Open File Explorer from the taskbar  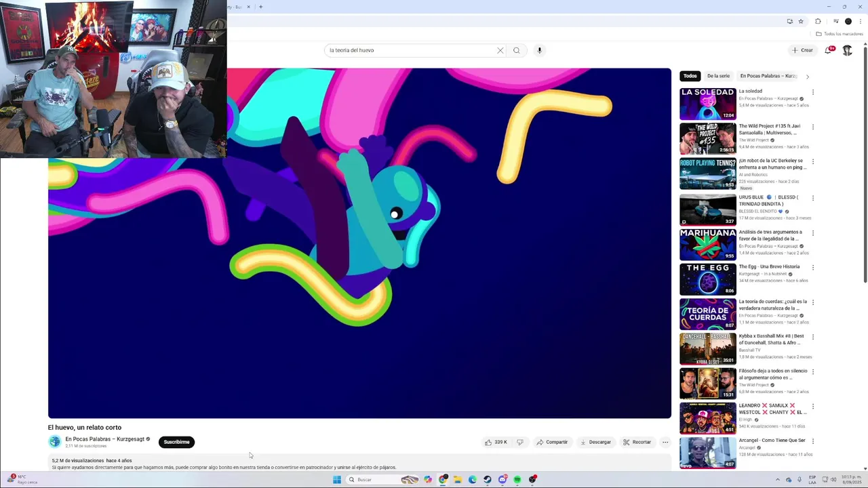tap(458, 480)
